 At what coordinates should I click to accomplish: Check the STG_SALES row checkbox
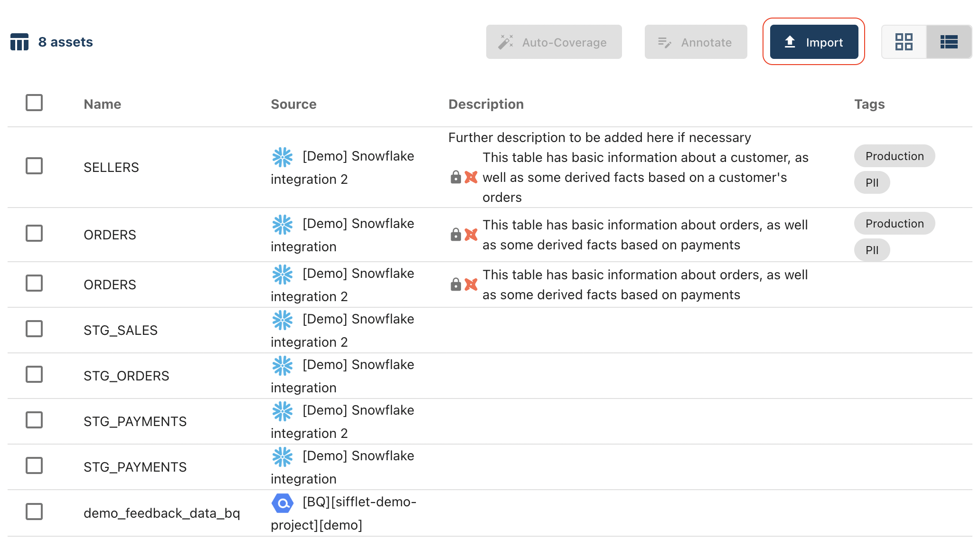(34, 329)
